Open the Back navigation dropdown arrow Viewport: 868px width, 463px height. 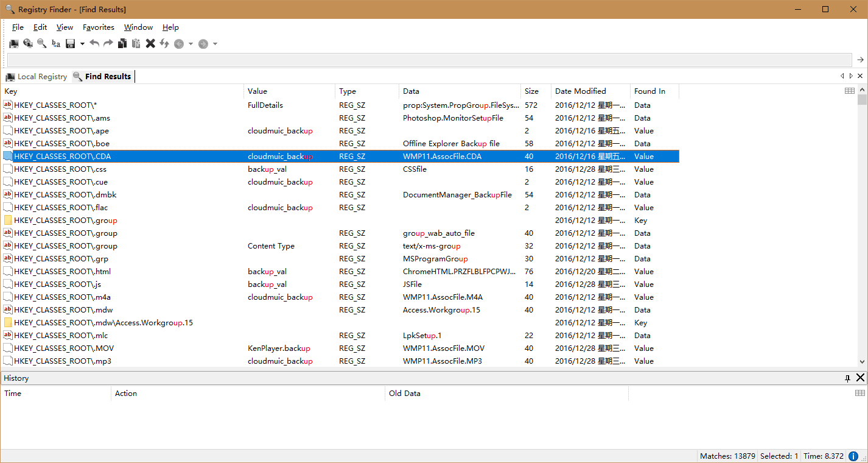pos(191,43)
